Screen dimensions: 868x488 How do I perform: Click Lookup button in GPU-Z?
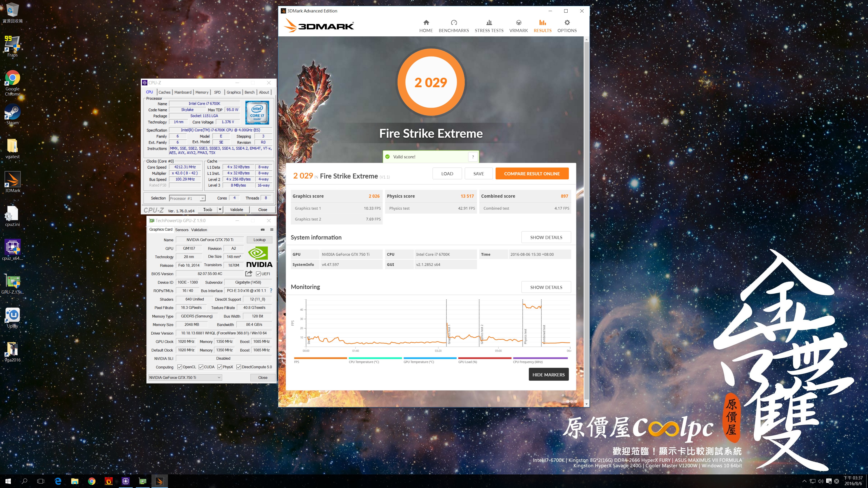click(x=259, y=240)
